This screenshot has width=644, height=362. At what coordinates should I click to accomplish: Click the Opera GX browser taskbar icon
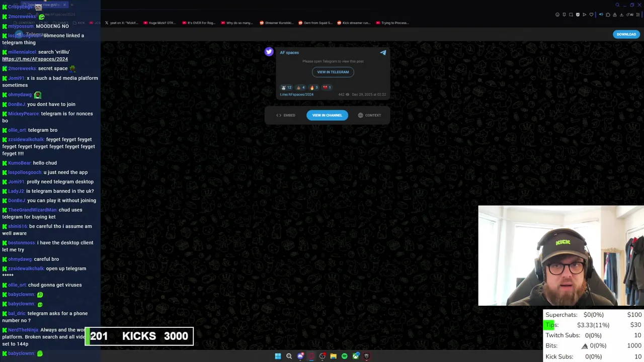(311, 356)
